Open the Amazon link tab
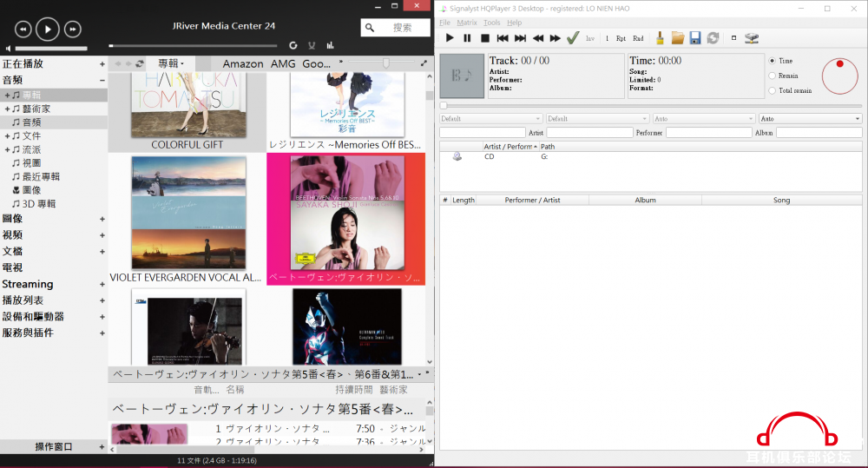 243,63
